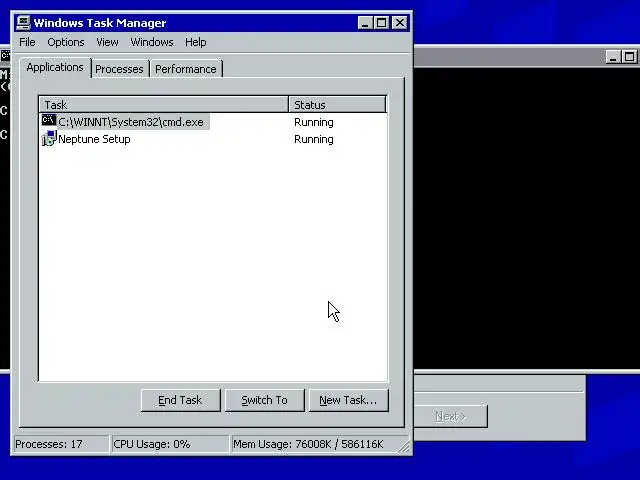Minimize the Task Manager window
Image resolution: width=640 pixels, height=480 pixels.
click(x=365, y=22)
